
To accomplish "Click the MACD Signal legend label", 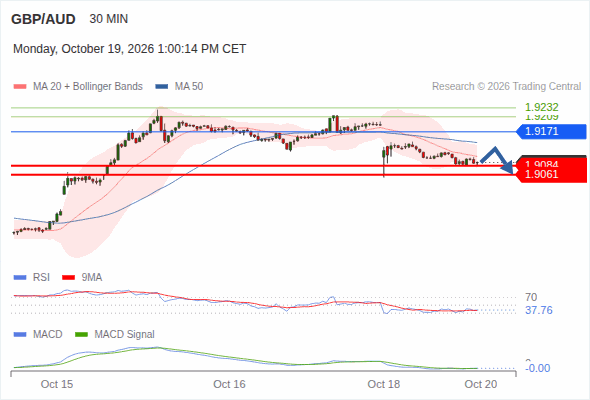I will pyautogui.click(x=125, y=335).
